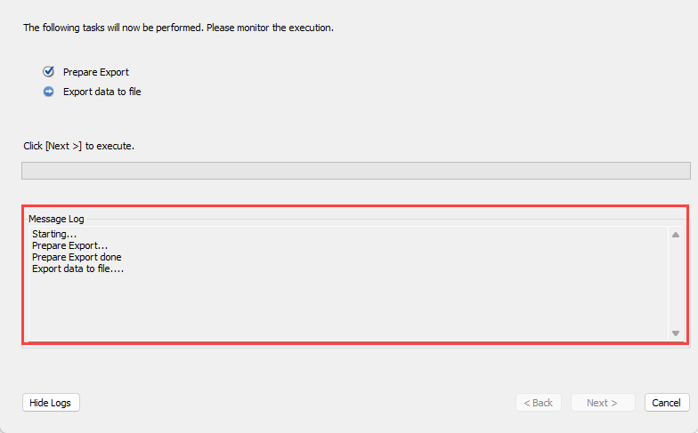Click the Next > button
698x433 pixels.
pos(602,402)
